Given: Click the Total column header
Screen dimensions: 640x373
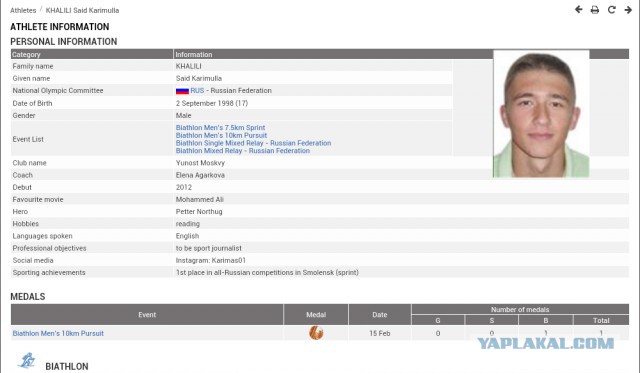Looking at the screenshot, I should pyautogui.click(x=601, y=320).
